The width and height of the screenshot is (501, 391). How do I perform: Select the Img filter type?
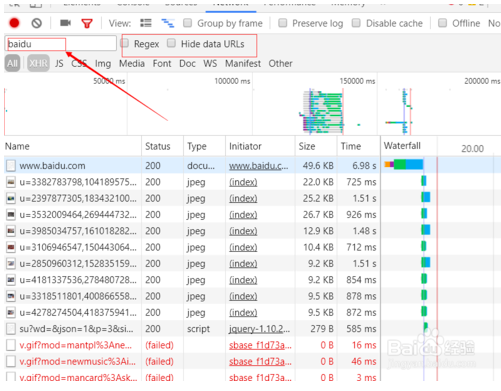pos(103,63)
